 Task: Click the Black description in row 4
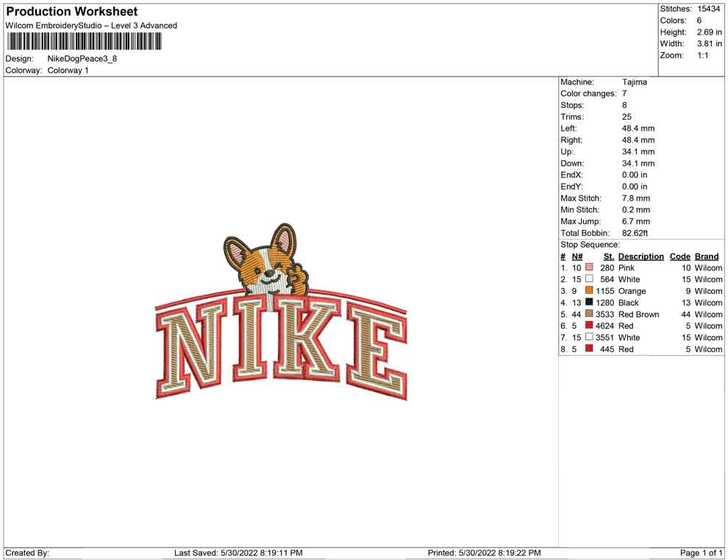(629, 303)
